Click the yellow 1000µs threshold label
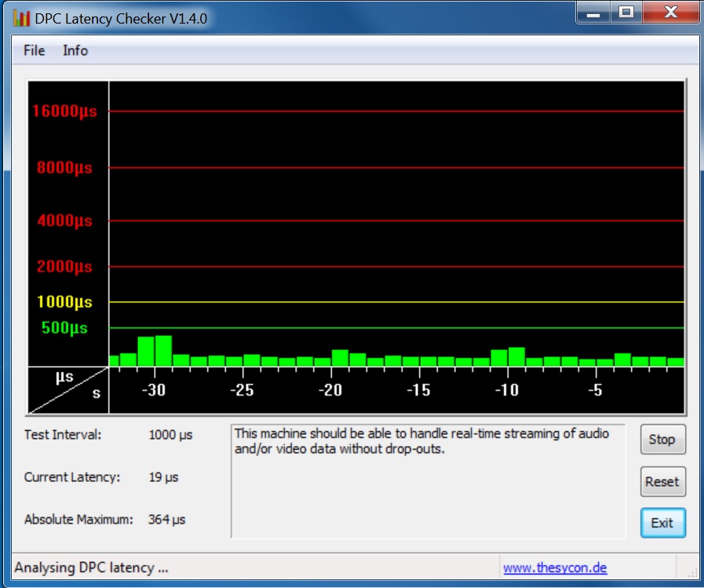Image resolution: width=704 pixels, height=588 pixels. point(64,302)
